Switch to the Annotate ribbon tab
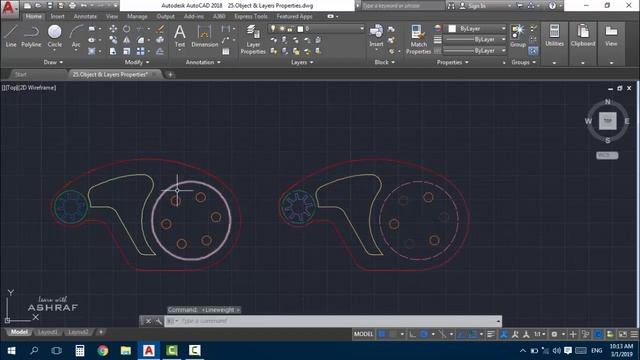Image resolution: width=640 pixels, height=360 pixels. click(x=85, y=16)
